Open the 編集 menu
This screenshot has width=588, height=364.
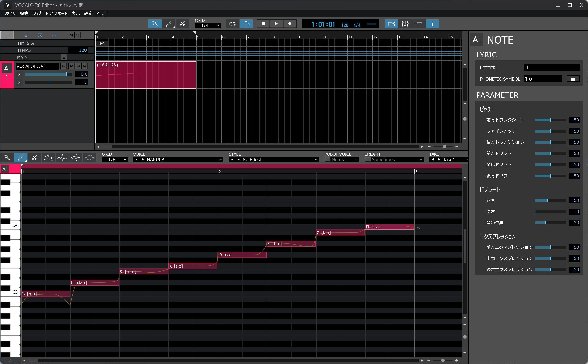coord(24,13)
